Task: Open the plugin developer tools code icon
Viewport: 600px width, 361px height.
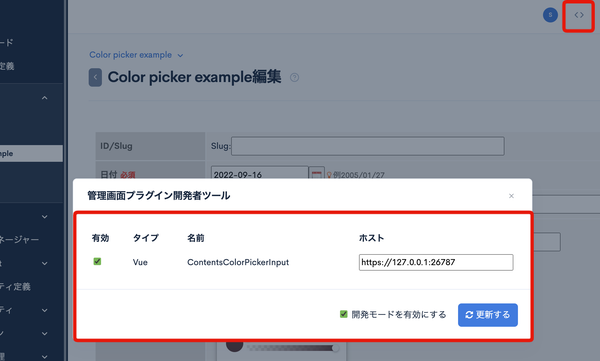Action: pos(579,15)
